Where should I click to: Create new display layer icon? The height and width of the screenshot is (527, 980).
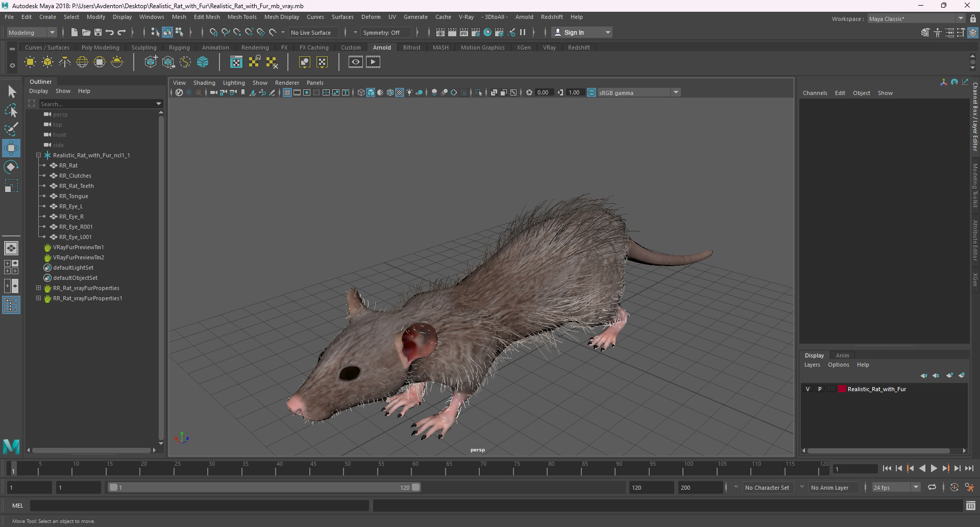point(949,375)
